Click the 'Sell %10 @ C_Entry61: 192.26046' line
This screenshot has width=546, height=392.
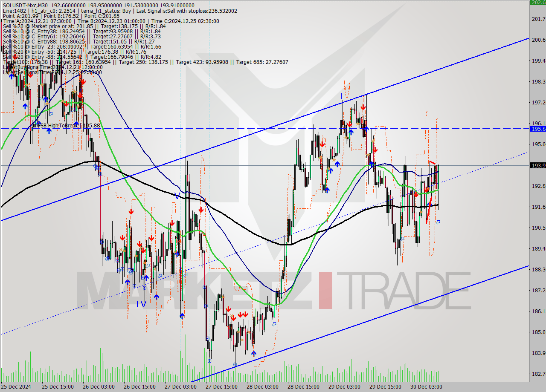(x=81, y=36)
